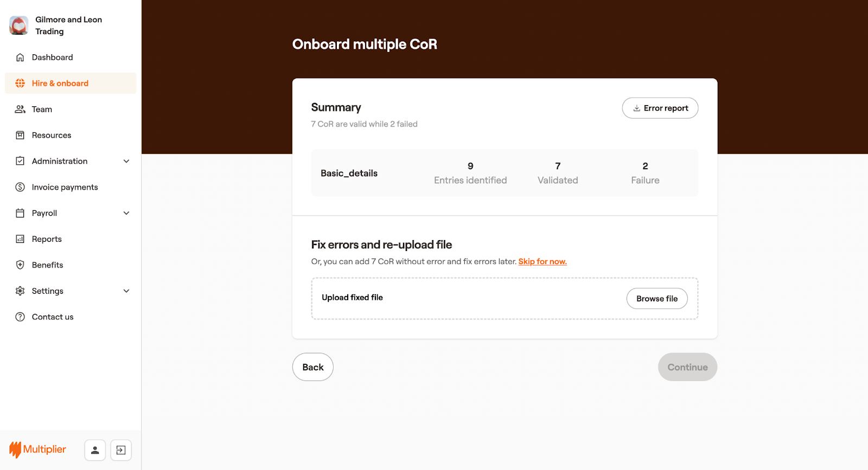868x470 pixels.
Task: Click the Dashboard home icon
Action: pyautogui.click(x=20, y=57)
